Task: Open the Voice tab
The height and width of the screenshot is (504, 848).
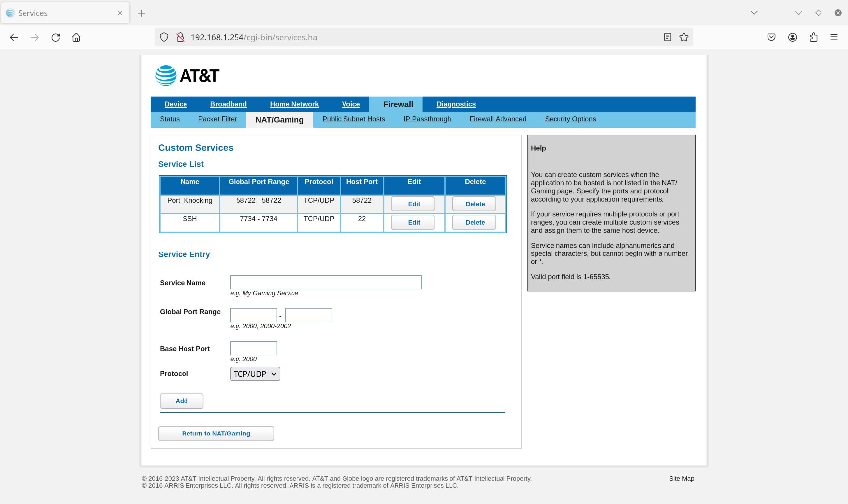Action: [x=351, y=104]
